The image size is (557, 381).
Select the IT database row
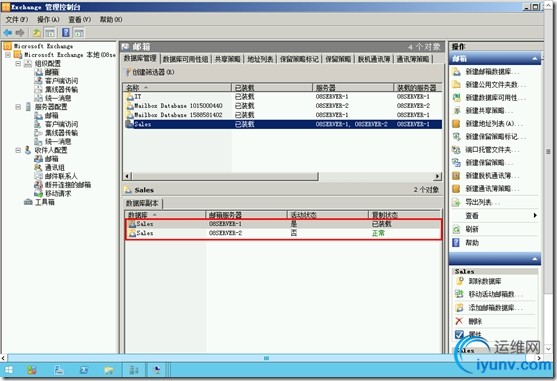coord(283,97)
